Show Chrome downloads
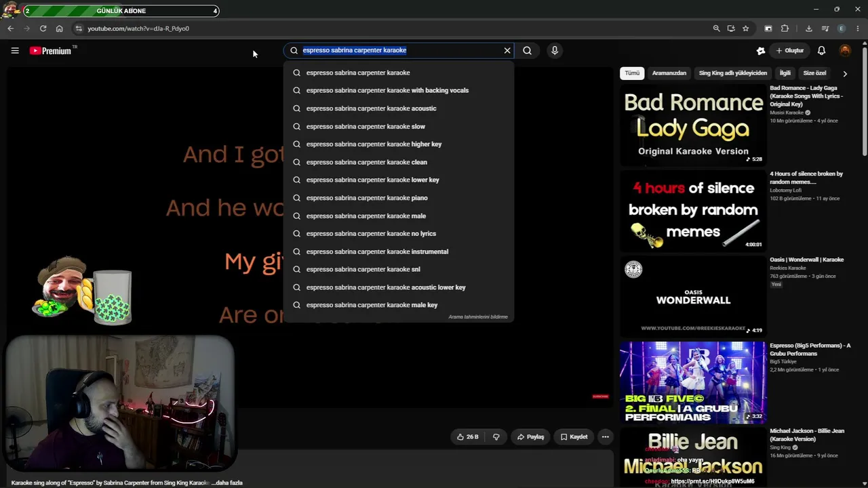This screenshot has width=868, height=488. click(x=809, y=28)
